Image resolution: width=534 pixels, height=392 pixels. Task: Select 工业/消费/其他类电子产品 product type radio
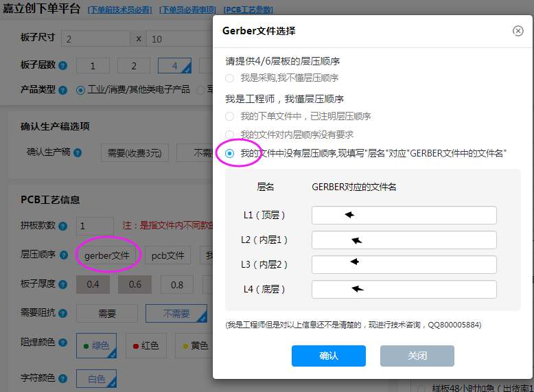click(x=81, y=90)
